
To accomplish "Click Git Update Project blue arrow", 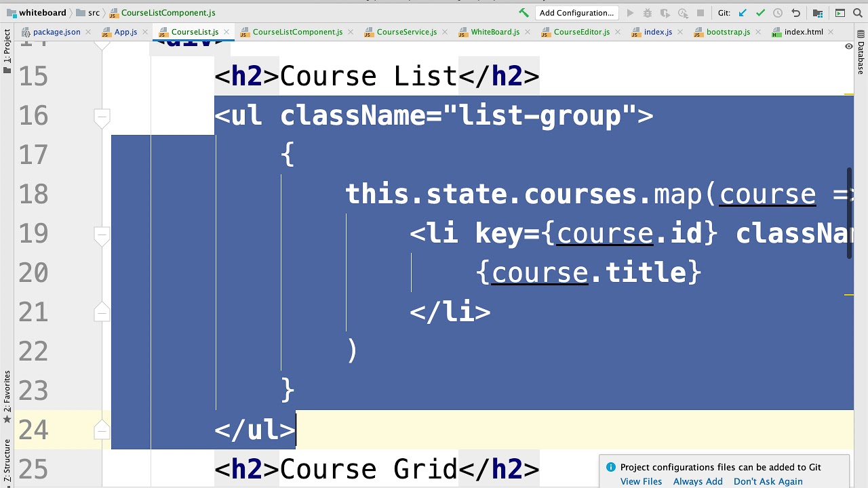I will tap(743, 13).
